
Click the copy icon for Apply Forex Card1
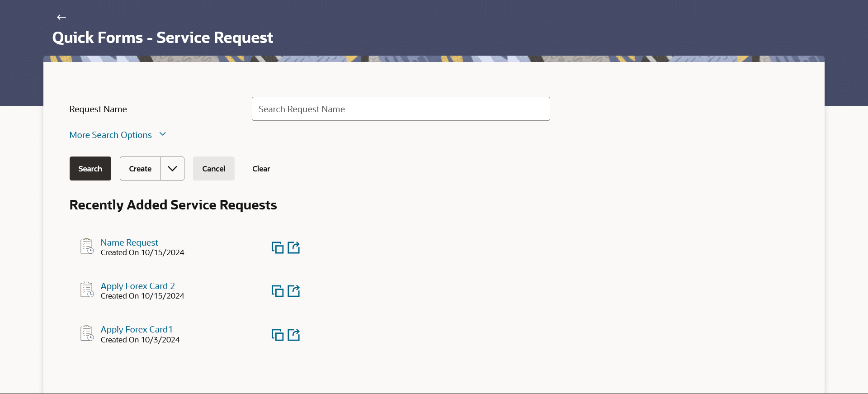[277, 335]
